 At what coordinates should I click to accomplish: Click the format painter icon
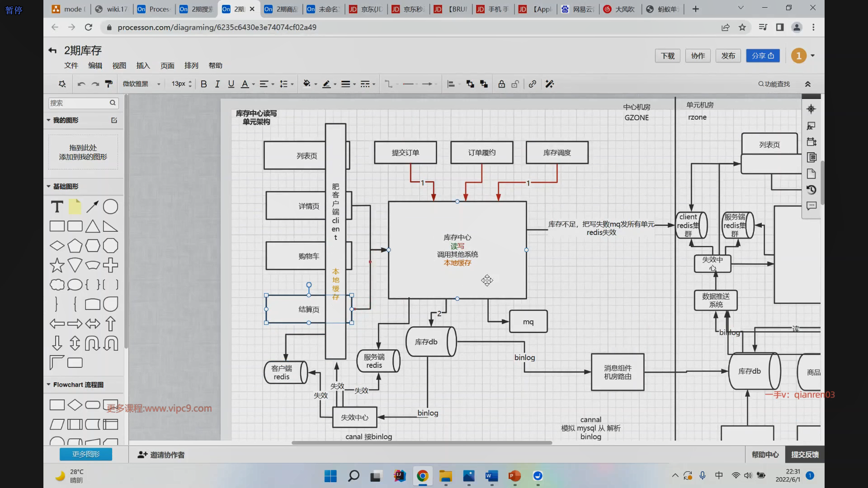pyautogui.click(x=108, y=84)
